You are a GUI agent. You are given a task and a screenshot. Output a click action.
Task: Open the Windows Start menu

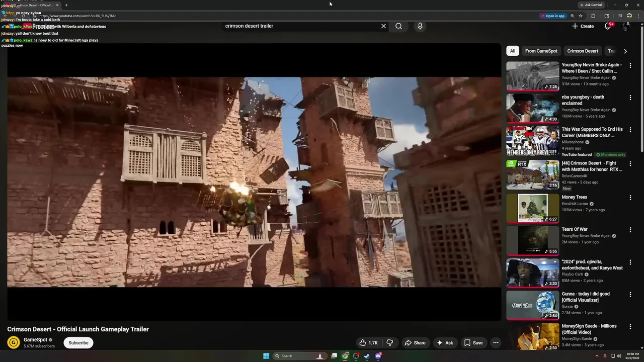(266, 356)
